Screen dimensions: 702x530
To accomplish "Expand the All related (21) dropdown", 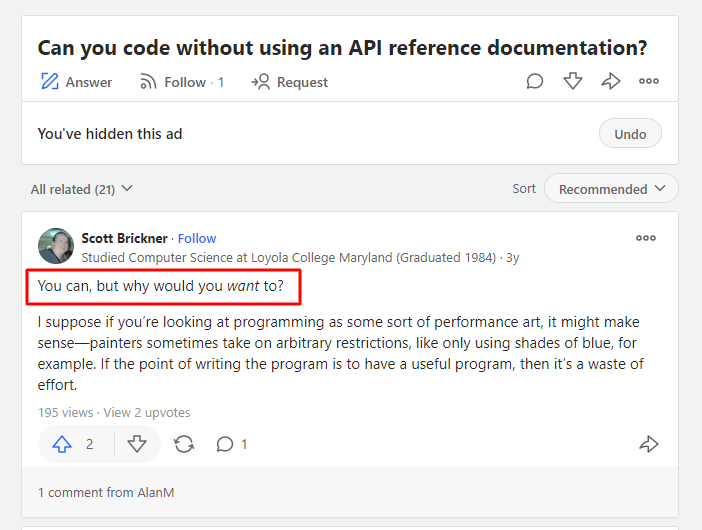I will 81,189.
